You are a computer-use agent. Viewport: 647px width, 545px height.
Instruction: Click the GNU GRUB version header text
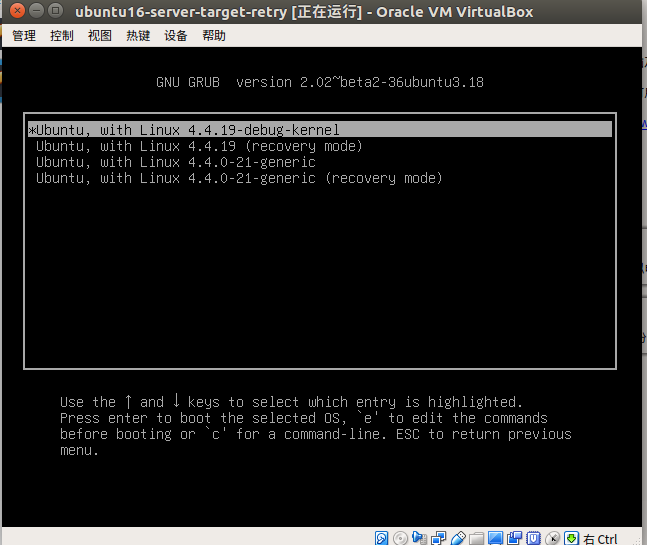pyautogui.click(x=320, y=82)
